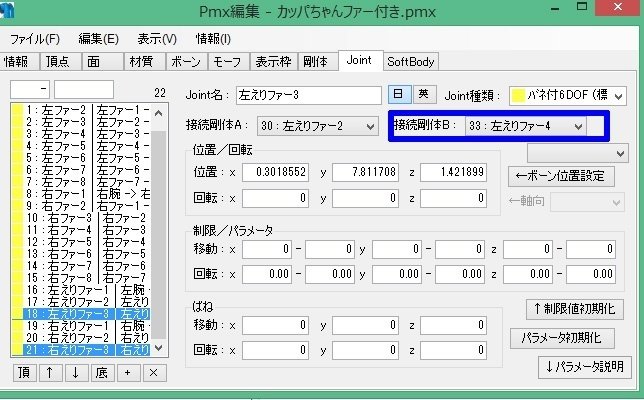This screenshot has height=400, width=644.
Task: Click the 制限 回転 y maximum field
Action: (x=460, y=274)
